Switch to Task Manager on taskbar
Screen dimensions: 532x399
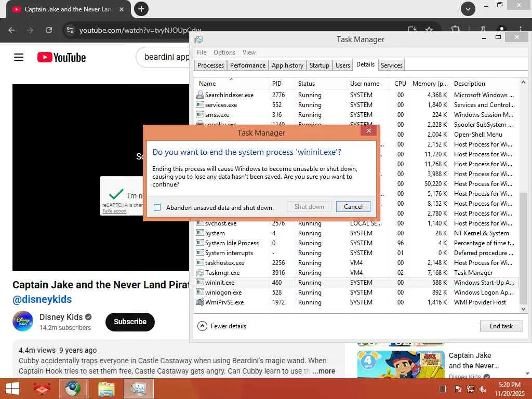pos(139,389)
